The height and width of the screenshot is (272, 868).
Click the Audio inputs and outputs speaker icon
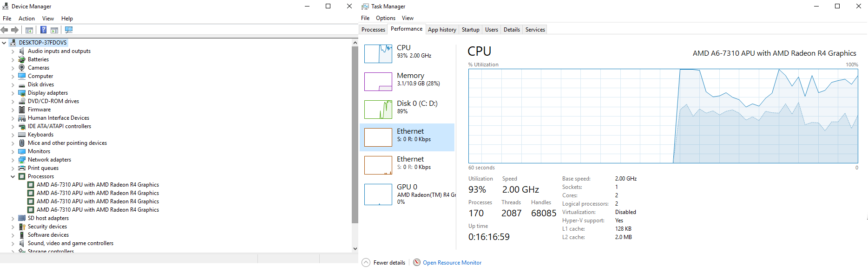(x=22, y=51)
